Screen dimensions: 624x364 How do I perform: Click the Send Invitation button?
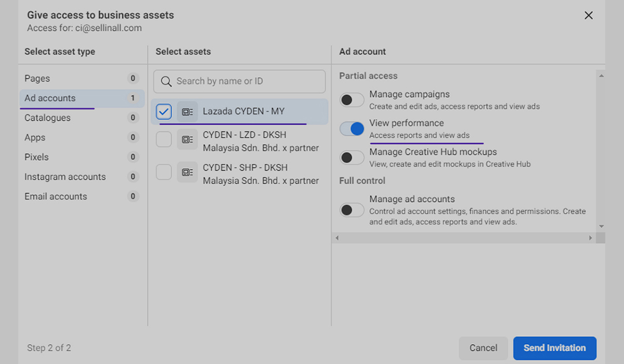pos(555,348)
